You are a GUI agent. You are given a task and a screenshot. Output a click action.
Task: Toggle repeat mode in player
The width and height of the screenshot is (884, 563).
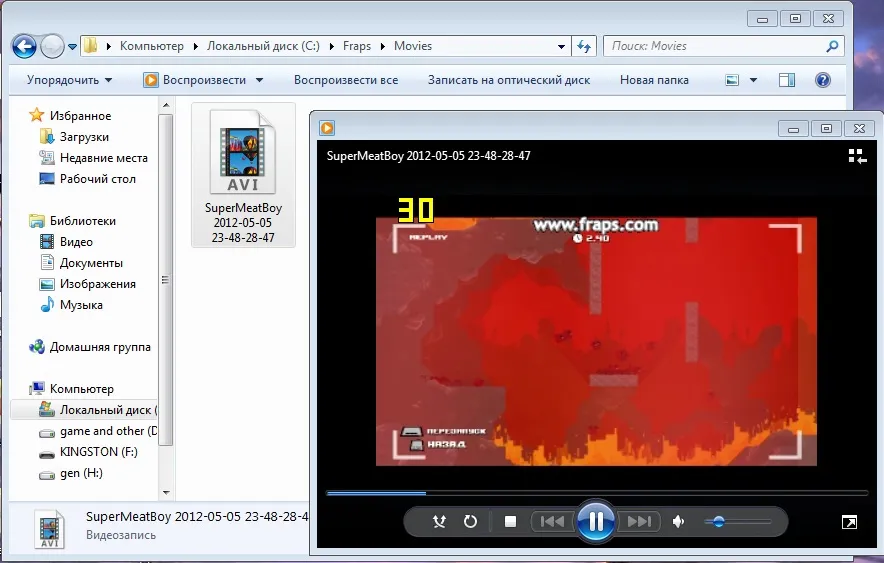470,521
